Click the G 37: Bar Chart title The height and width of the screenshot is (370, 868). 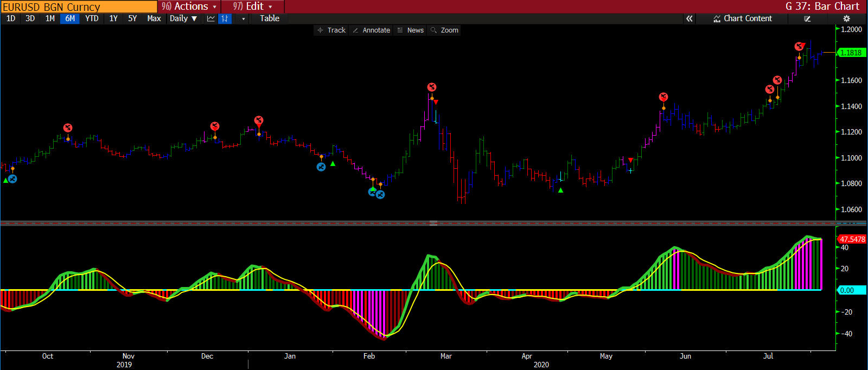click(x=822, y=7)
